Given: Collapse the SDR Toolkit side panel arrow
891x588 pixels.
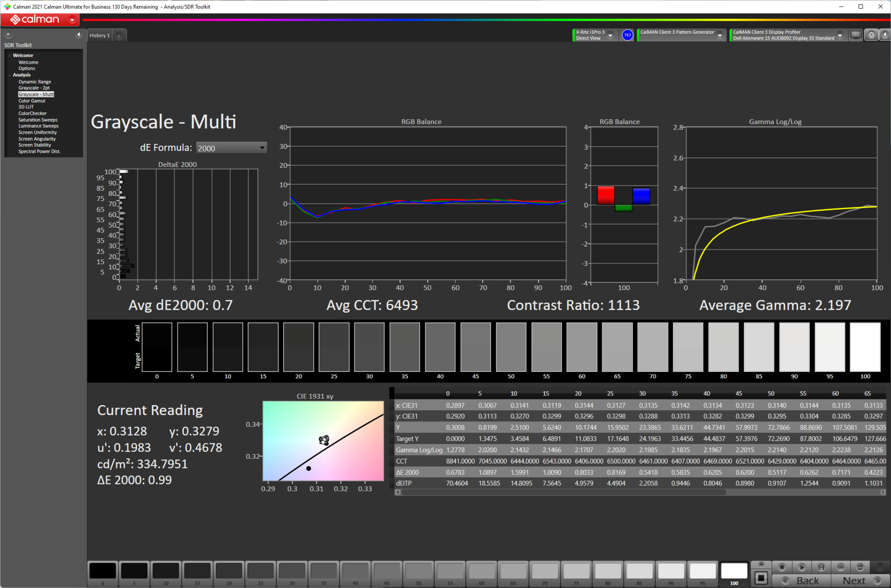Looking at the screenshot, I should (78, 35).
